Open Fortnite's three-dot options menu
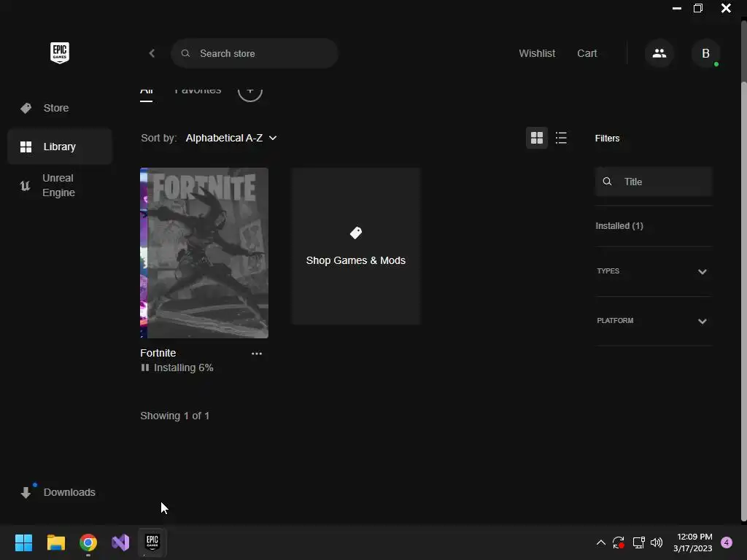Image resolution: width=747 pixels, height=560 pixels. click(257, 354)
